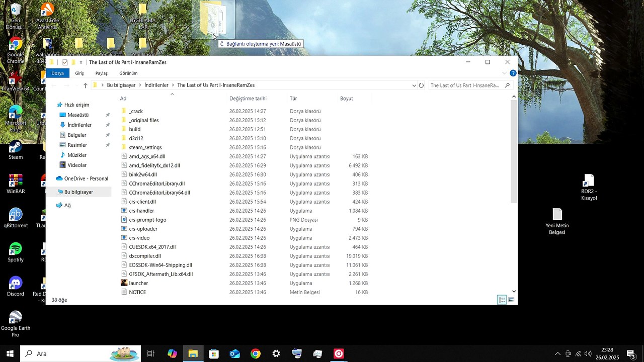This screenshot has width=644, height=362.
Task: Click the folder search input field
Action: pos(464,85)
